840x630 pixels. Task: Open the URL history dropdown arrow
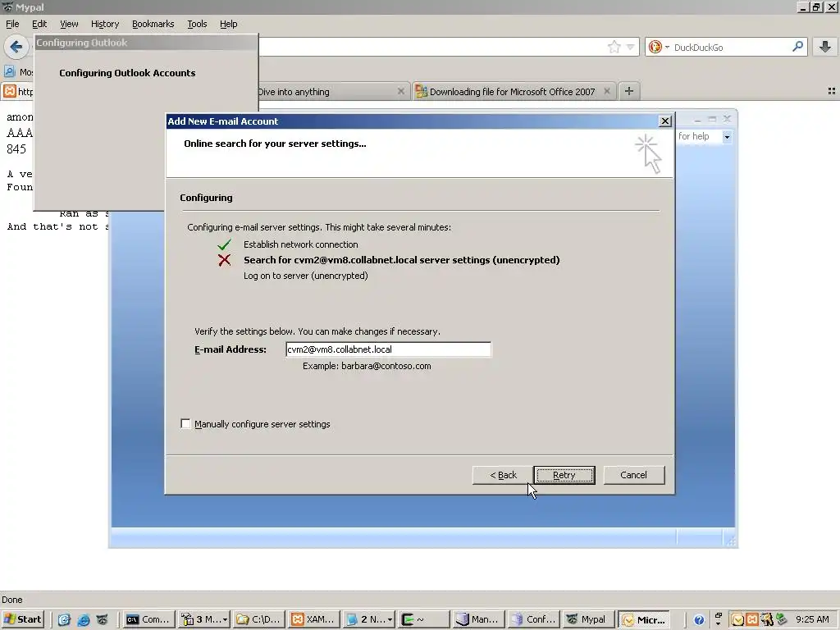pos(631,47)
